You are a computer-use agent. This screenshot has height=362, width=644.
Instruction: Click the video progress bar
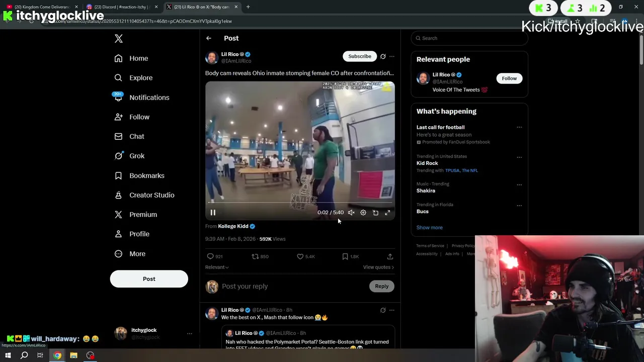tap(300, 203)
